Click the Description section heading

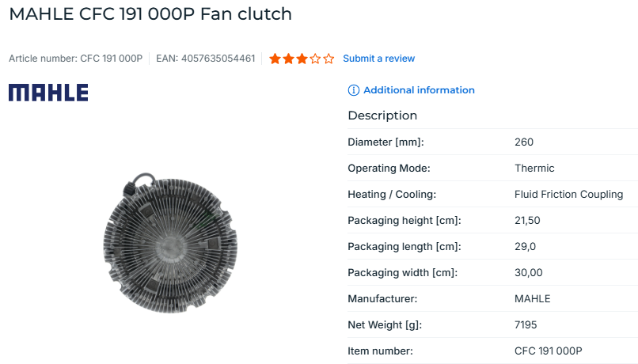coord(382,116)
